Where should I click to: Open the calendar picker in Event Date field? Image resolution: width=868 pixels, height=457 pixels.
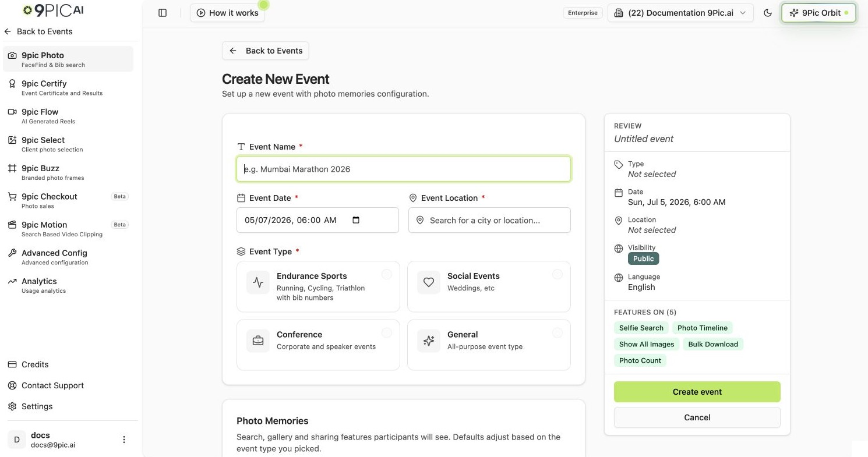(x=357, y=220)
